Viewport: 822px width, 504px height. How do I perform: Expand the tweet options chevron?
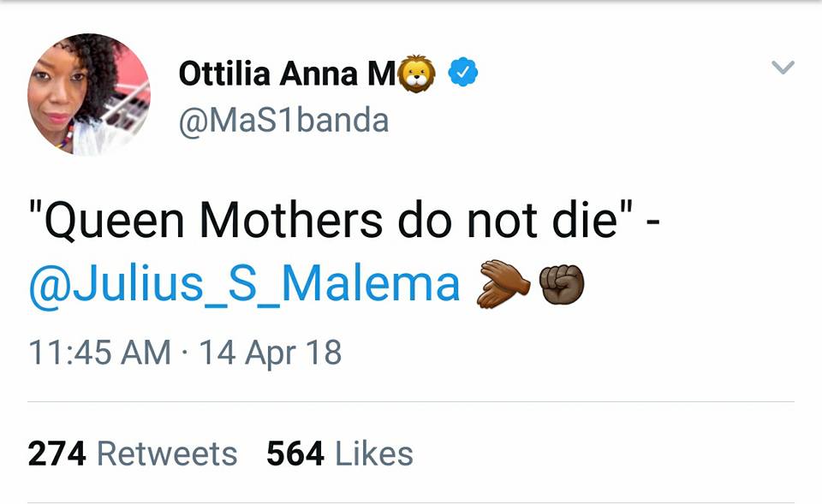[783, 67]
